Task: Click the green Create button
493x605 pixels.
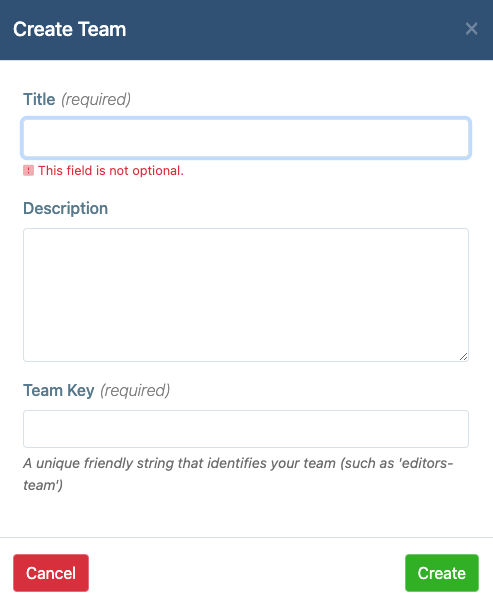Action: (x=442, y=573)
